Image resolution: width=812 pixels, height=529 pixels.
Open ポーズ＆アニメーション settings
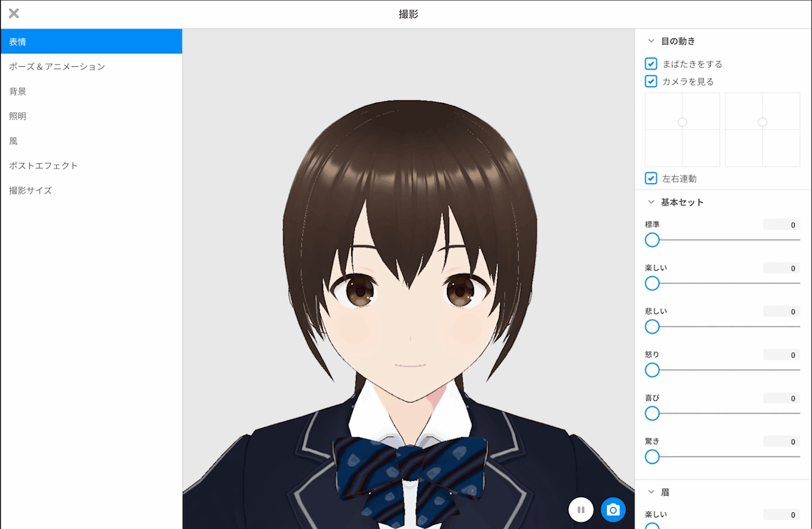[x=91, y=66]
